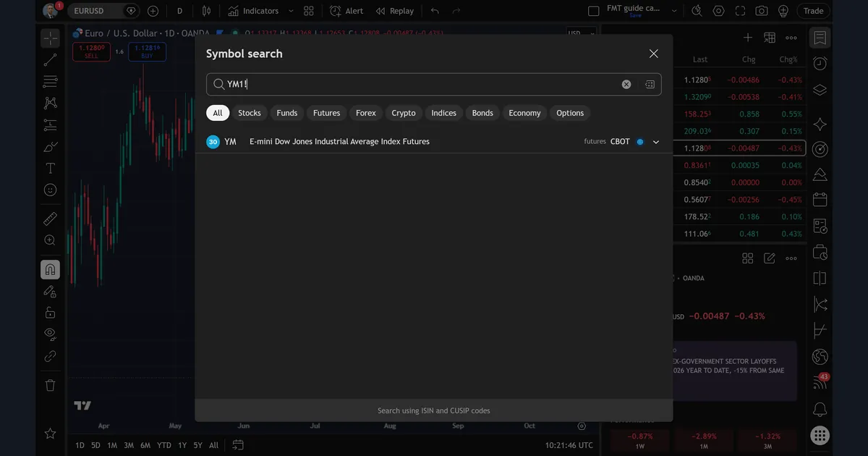
Task: Expand the FMT guide layout dropdown
Action: 674,11
